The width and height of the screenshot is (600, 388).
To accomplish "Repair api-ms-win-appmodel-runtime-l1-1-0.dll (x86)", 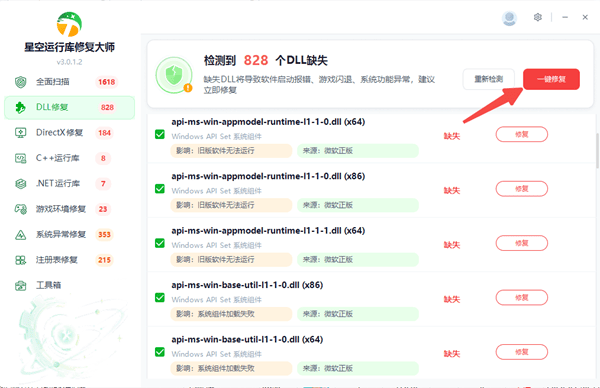I will click(x=522, y=189).
